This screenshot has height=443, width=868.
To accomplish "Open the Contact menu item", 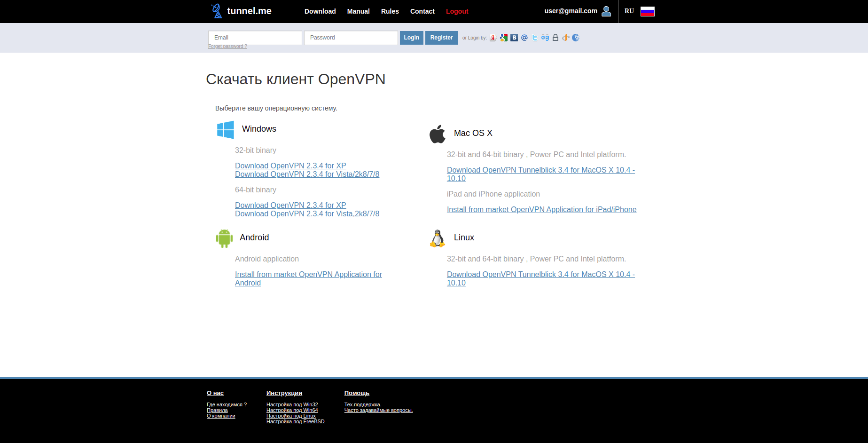I will click(x=422, y=11).
